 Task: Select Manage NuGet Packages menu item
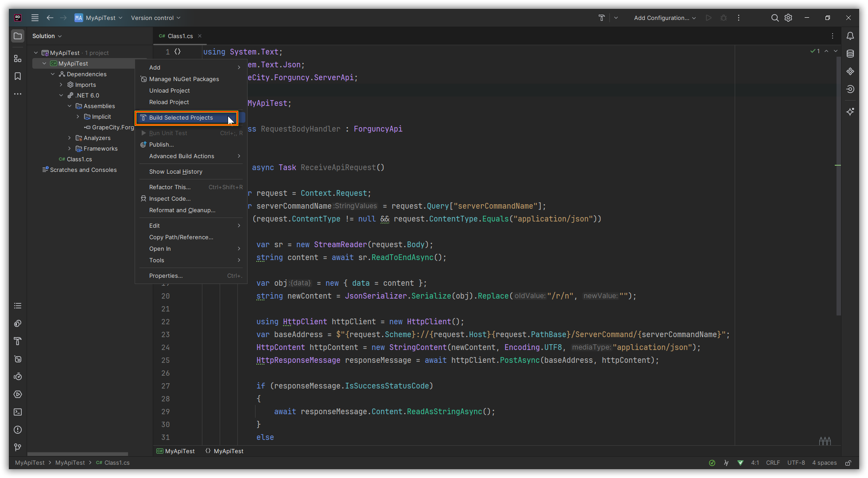pyautogui.click(x=184, y=79)
